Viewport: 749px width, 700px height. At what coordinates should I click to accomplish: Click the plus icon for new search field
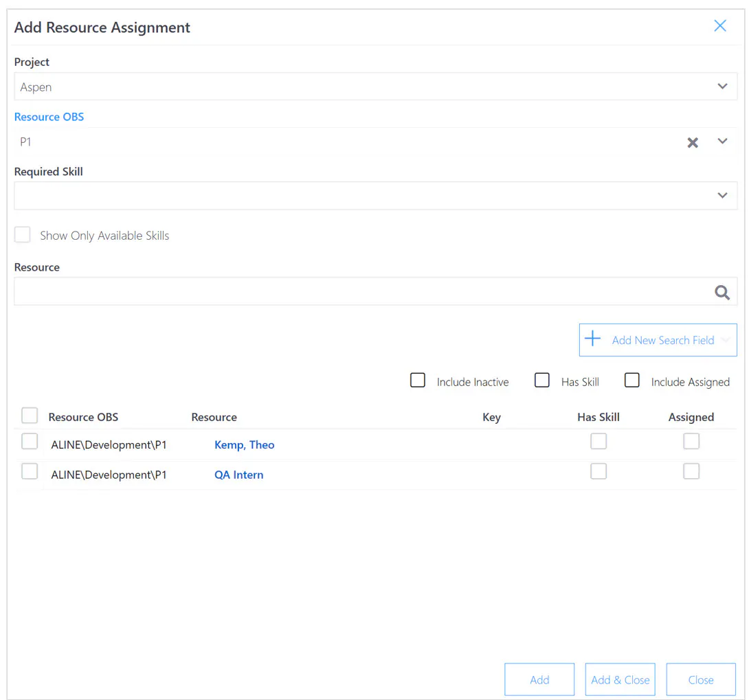pyautogui.click(x=593, y=339)
